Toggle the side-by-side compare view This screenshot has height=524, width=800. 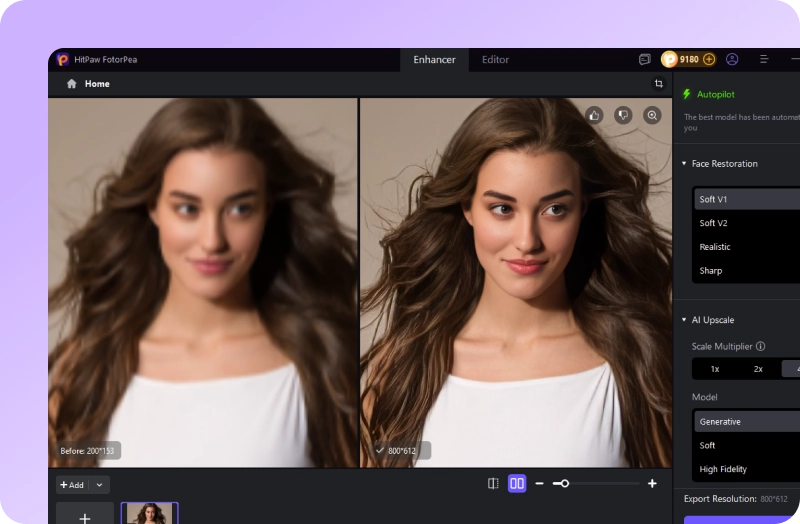[x=517, y=483]
